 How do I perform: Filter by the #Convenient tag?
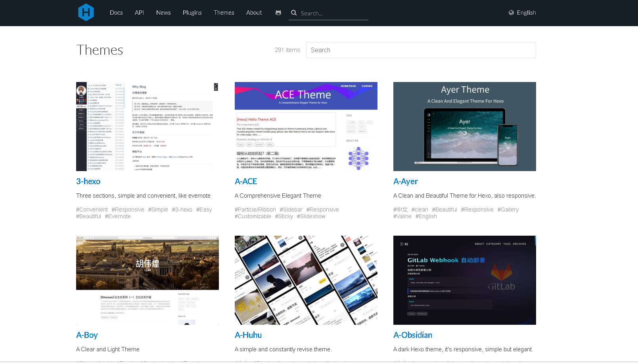pyautogui.click(x=92, y=210)
